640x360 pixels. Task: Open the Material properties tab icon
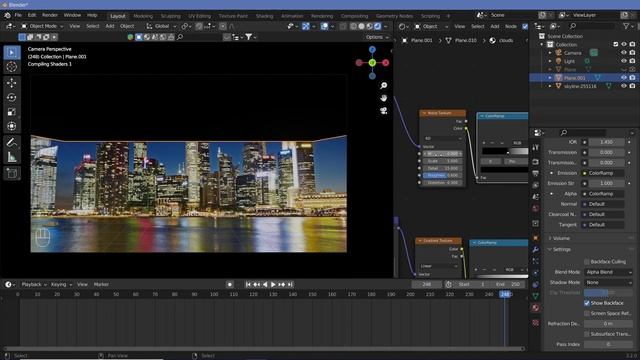[536, 308]
